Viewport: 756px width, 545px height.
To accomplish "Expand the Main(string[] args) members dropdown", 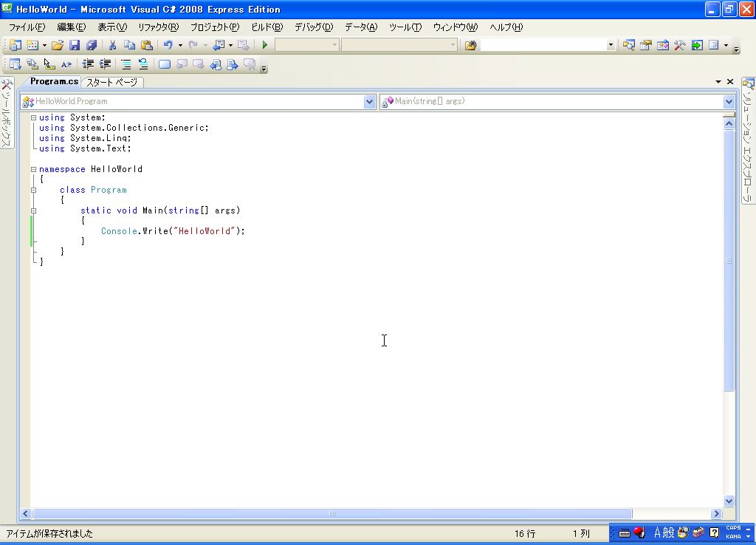I will coord(729,101).
